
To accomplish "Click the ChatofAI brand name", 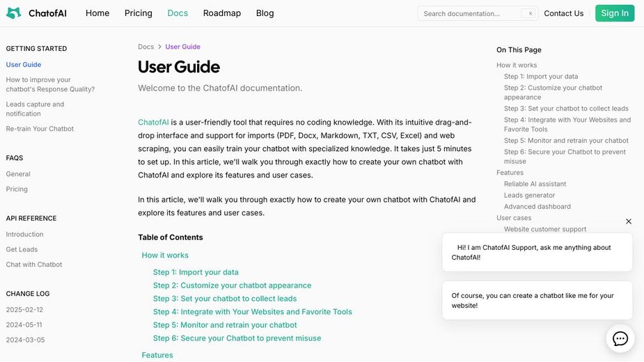I will [47, 13].
